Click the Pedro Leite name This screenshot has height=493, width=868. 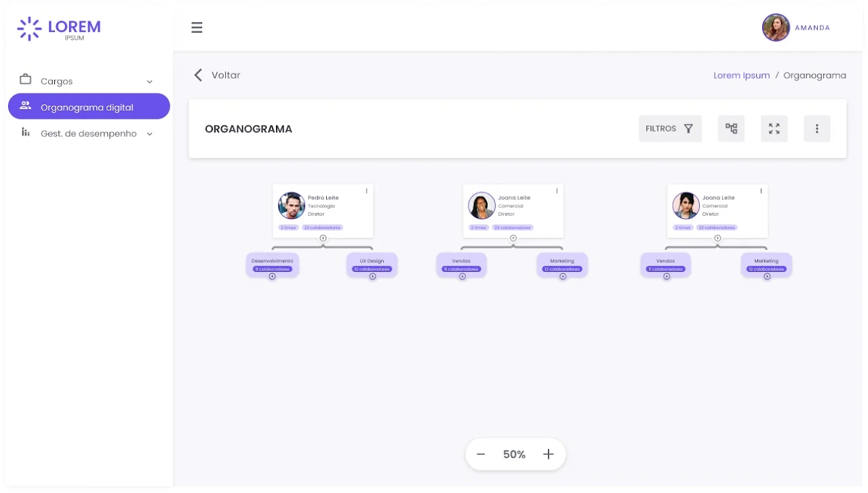(323, 198)
